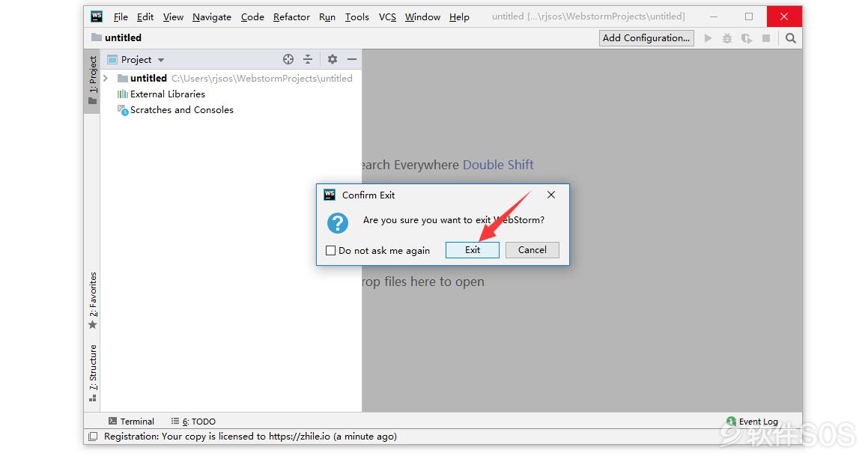
Task: Click the Stop square icon
Action: (x=766, y=38)
